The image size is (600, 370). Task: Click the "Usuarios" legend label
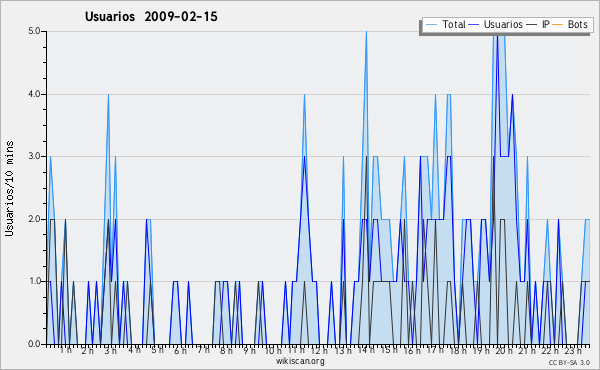(503, 24)
